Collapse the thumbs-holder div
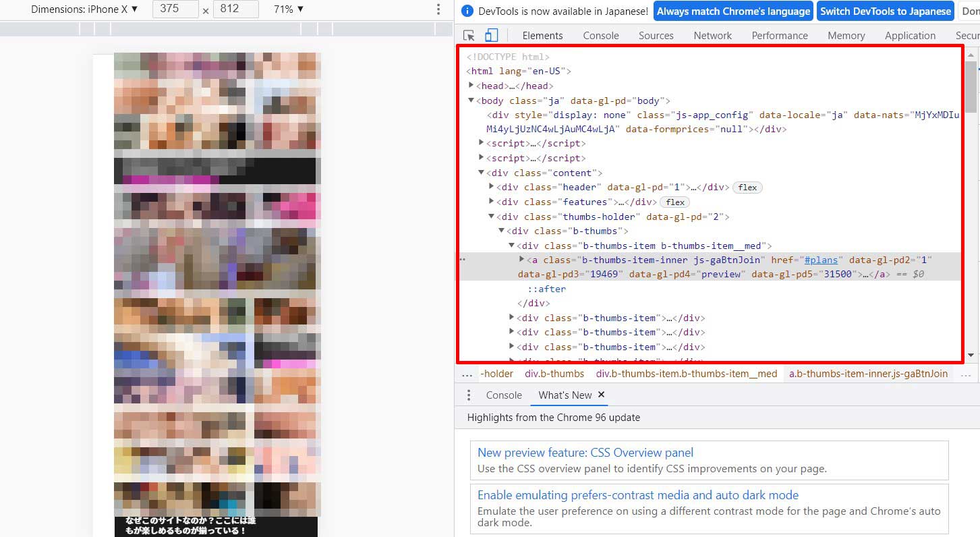 492,217
